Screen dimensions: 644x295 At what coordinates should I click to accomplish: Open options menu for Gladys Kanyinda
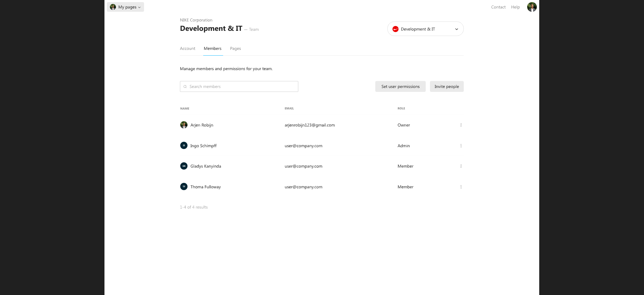point(461,166)
